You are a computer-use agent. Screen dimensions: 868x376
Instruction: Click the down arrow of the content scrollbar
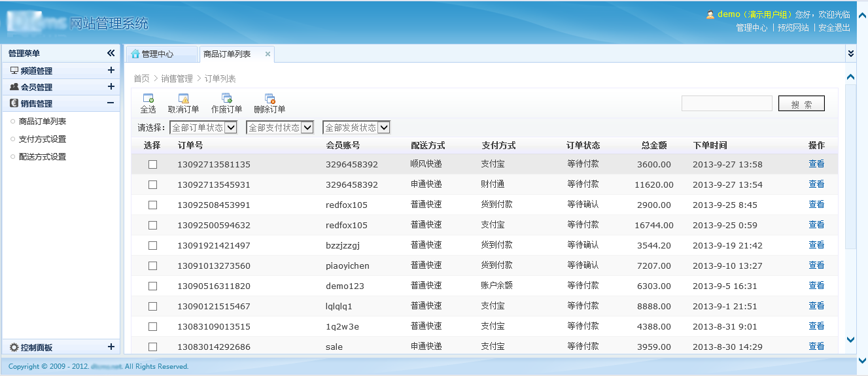coord(850,340)
